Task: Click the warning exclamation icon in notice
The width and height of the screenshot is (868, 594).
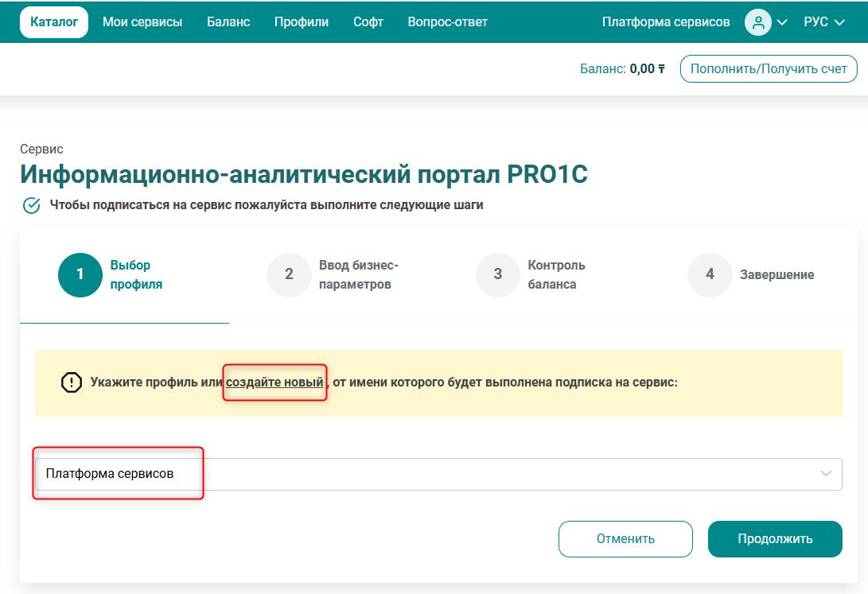Action: tap(72, 382)
